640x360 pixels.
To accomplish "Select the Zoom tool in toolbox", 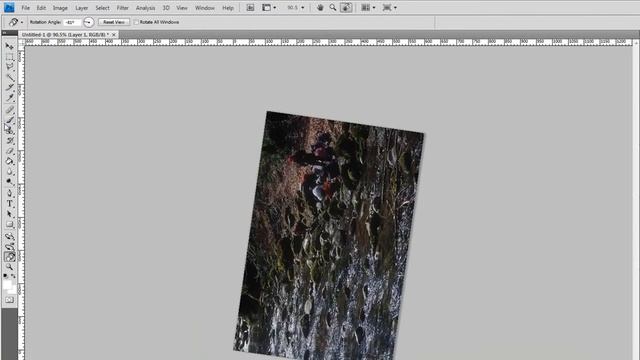I will point(9,267).
